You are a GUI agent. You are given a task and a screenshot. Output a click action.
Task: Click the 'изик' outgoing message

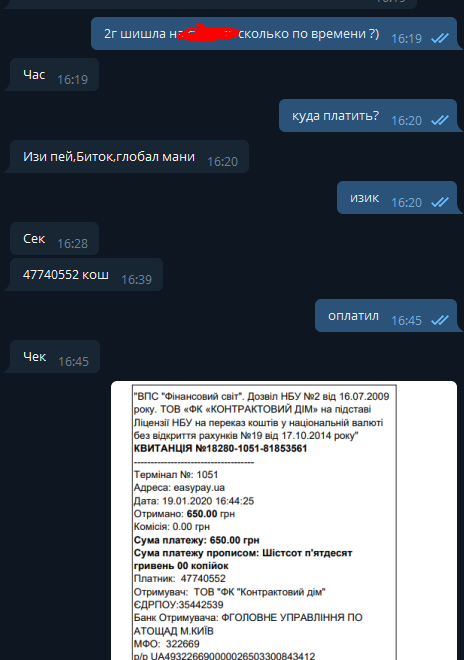click(x=397, y=198)
